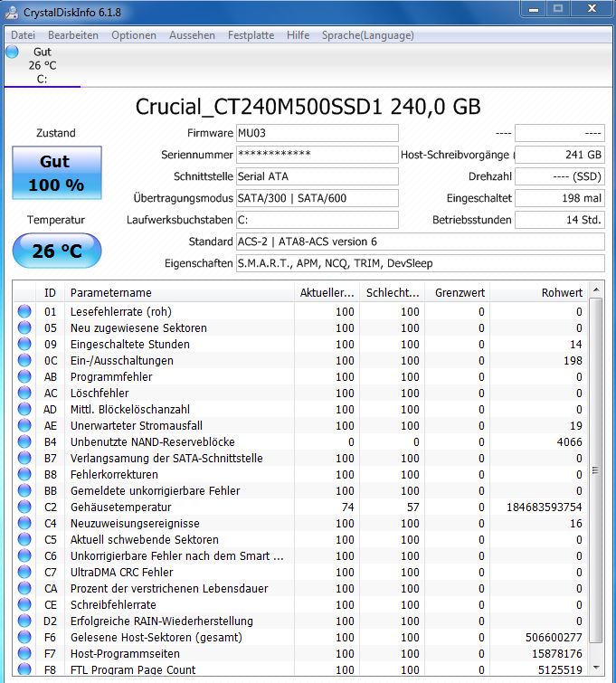Click status orb for Neu zugewiesene Sektoren
This screenshot has width=616, height=683.
pos(24,328)
